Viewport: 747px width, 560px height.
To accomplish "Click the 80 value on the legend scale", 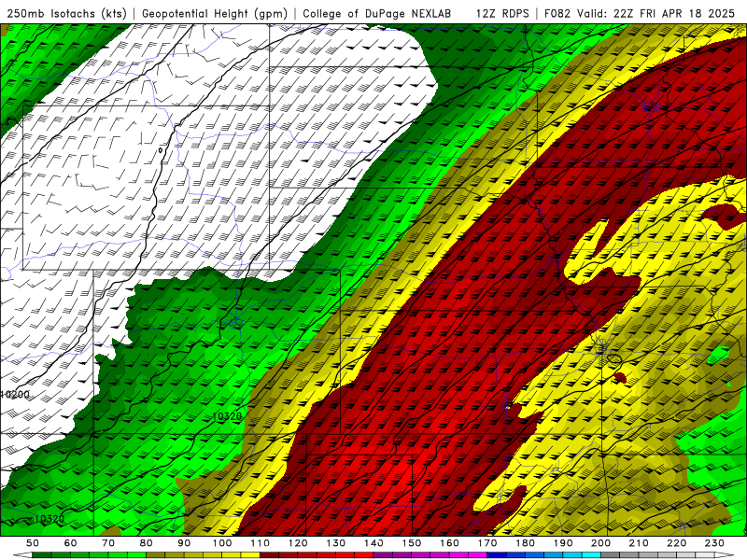I will 146,543.
